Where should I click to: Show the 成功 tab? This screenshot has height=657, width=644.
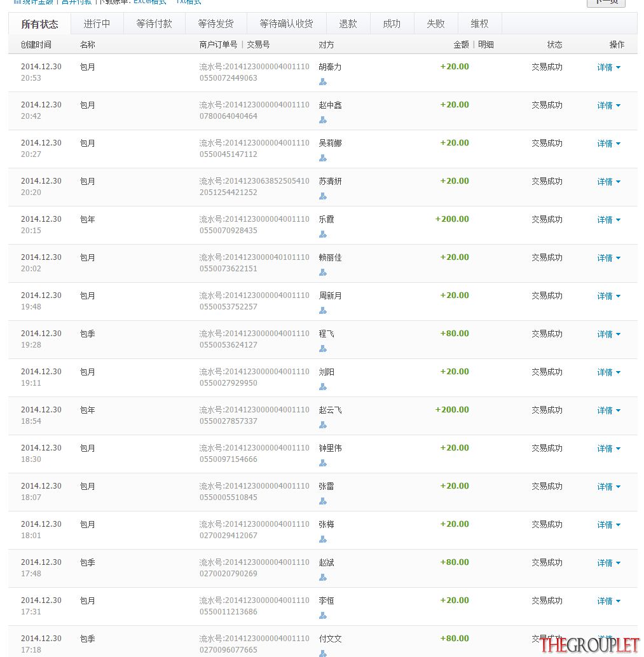[x=392, y=24]
